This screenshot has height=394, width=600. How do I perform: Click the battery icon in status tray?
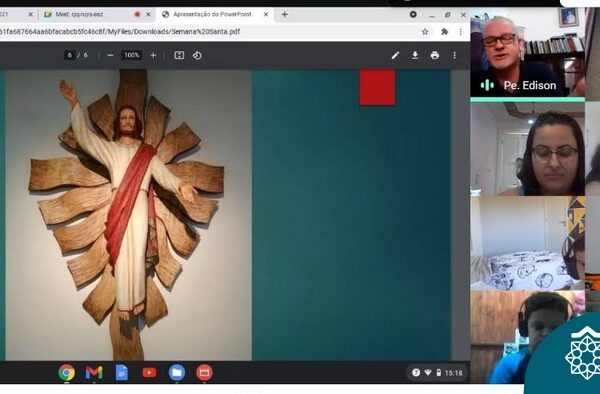click(439, 372)
